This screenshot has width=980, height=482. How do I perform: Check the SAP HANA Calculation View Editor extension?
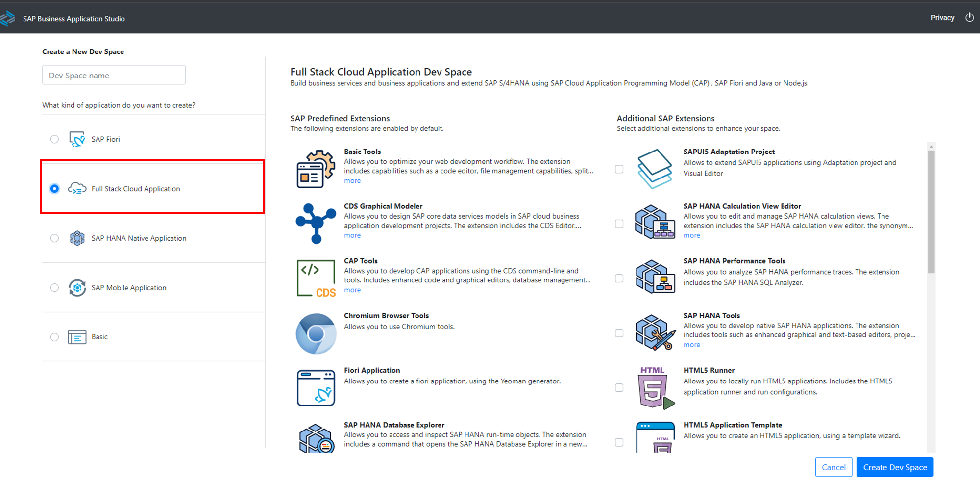(x=619, y=223)
